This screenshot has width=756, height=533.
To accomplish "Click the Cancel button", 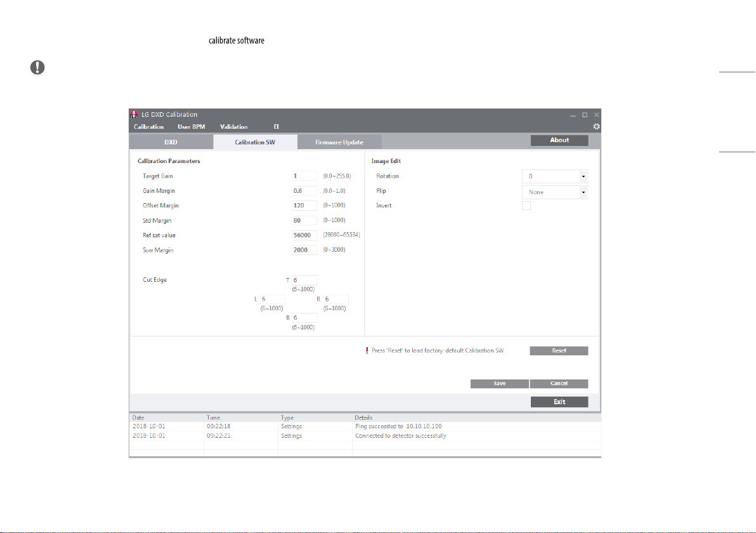I will [x=559, y=383].
